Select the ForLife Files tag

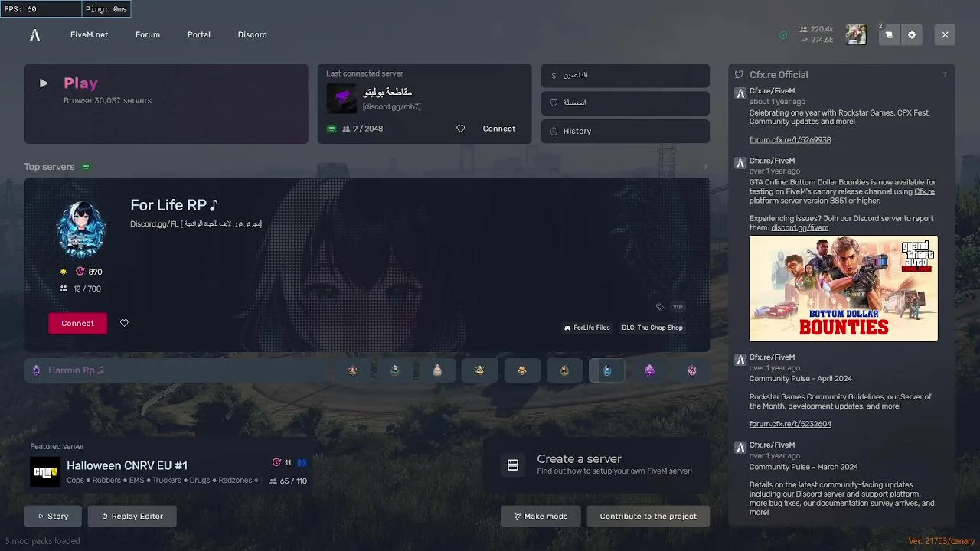click(x=587, y=328)
